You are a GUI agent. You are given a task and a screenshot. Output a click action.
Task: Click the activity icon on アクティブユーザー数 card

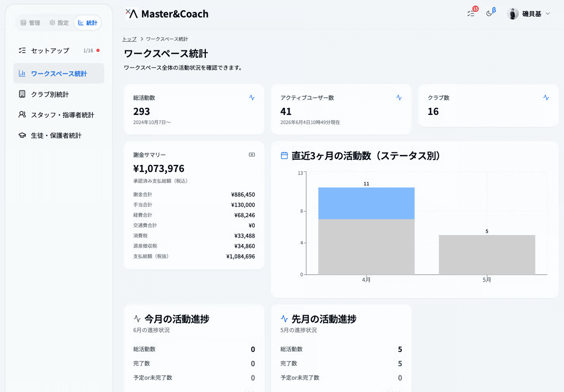point(399,98)
